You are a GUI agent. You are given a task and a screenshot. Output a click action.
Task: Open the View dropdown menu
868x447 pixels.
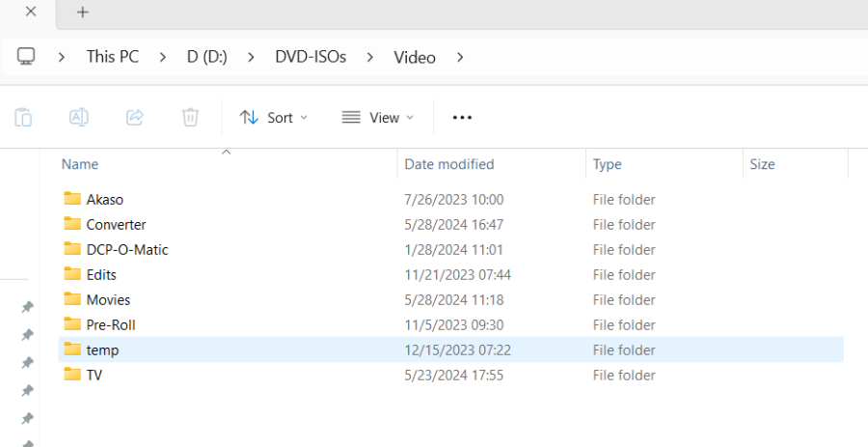(377, 117)
